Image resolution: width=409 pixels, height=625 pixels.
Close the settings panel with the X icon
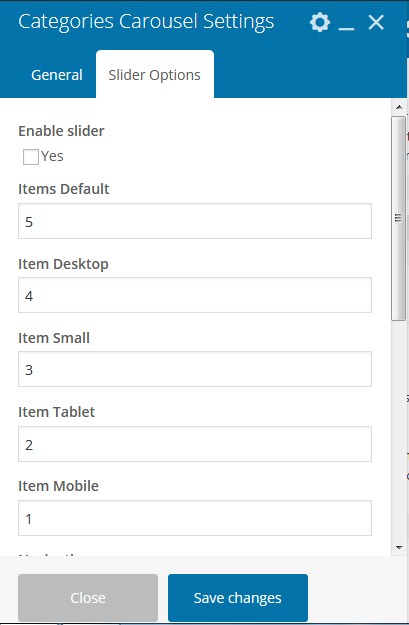click(x=376, y=22)
